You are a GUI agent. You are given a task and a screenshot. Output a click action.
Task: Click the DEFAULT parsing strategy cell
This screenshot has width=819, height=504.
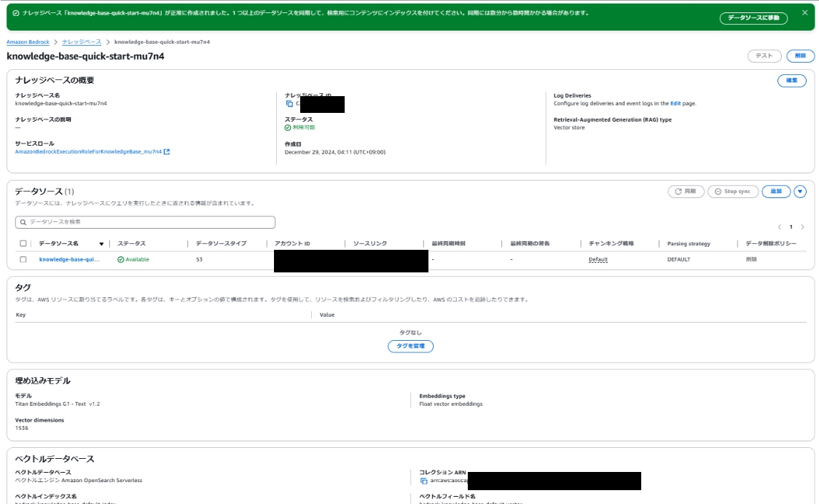click(x=678, y=259)
